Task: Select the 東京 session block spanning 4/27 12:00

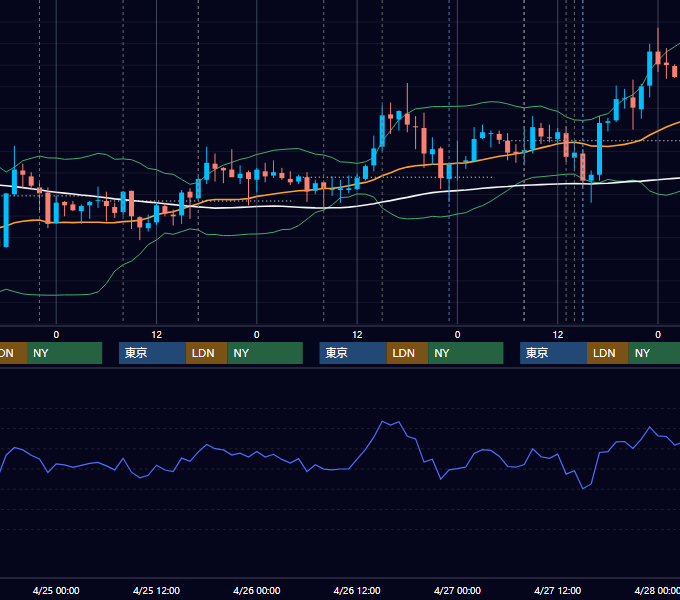Action: [x=553, y=353]
